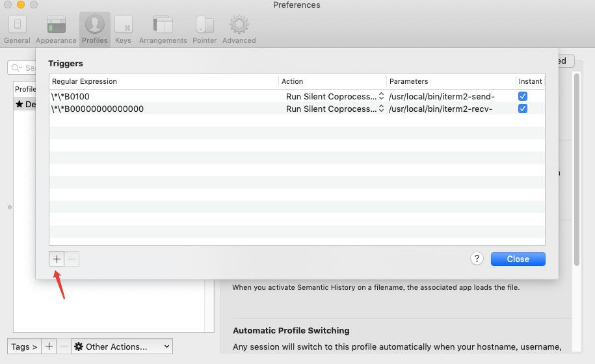The width and height of the screenshot is (595, 364).
Task: Add a new profile with plus button
Action: [x=49, y=346]
